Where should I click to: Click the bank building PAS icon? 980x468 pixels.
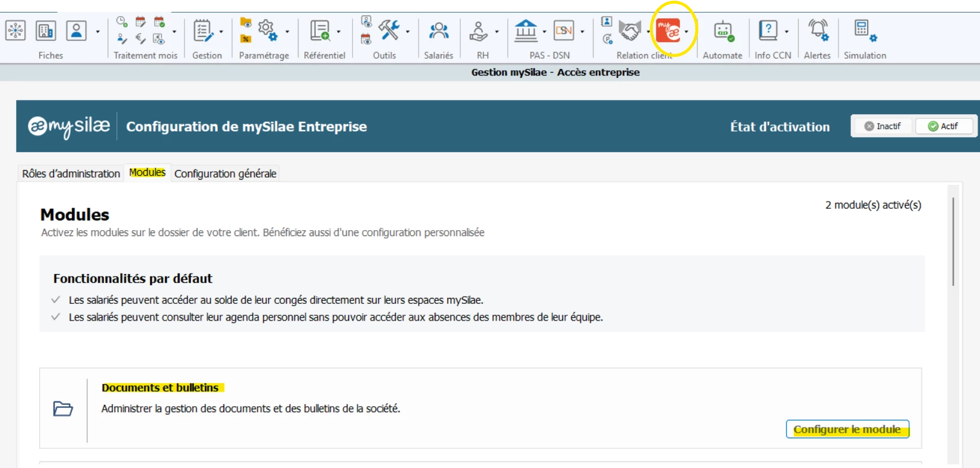click(x=526, y=30)
